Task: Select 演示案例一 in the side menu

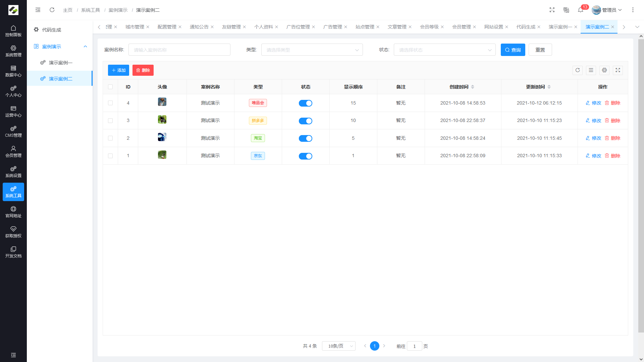Action: coord(60,63)
